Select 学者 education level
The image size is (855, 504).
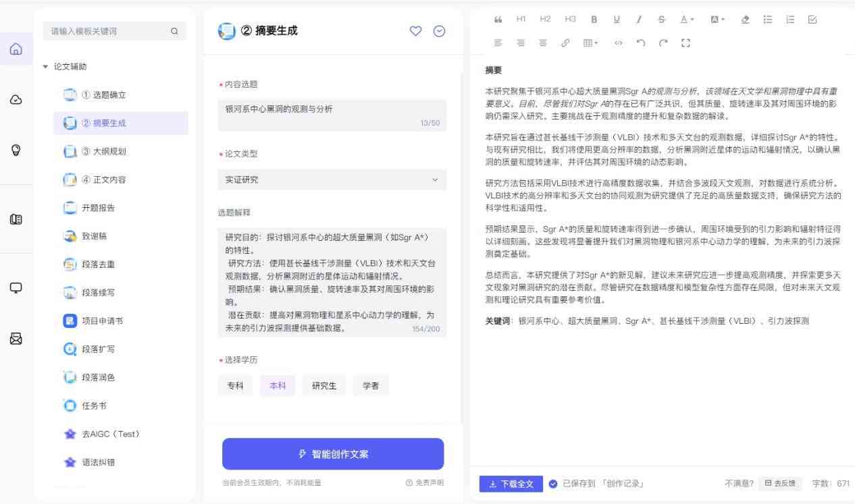[371, 386]
